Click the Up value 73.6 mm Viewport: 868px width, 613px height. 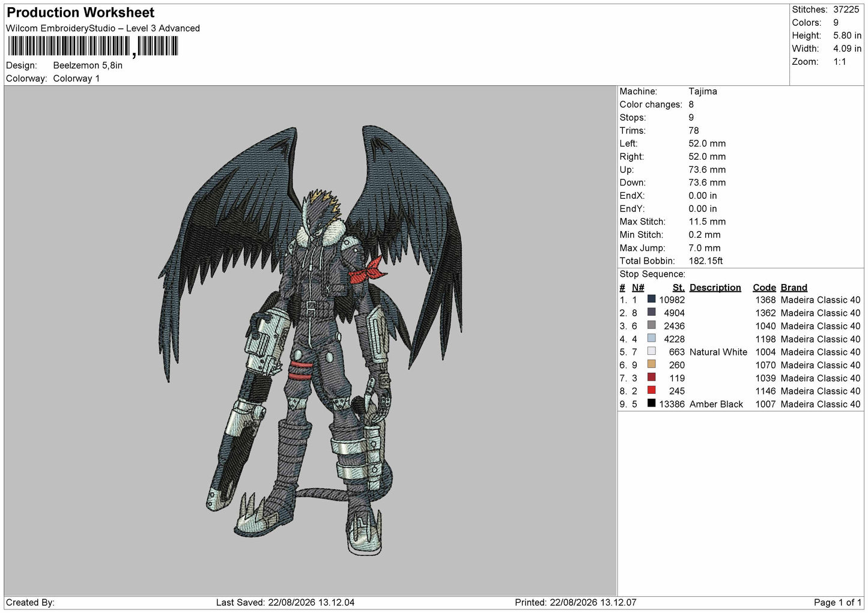tap(707, 169)
